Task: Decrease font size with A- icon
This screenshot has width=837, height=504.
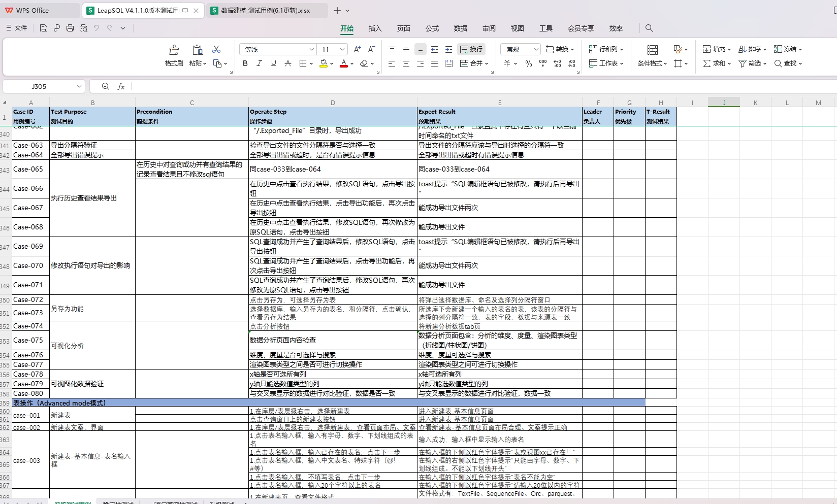Action: 371,49
